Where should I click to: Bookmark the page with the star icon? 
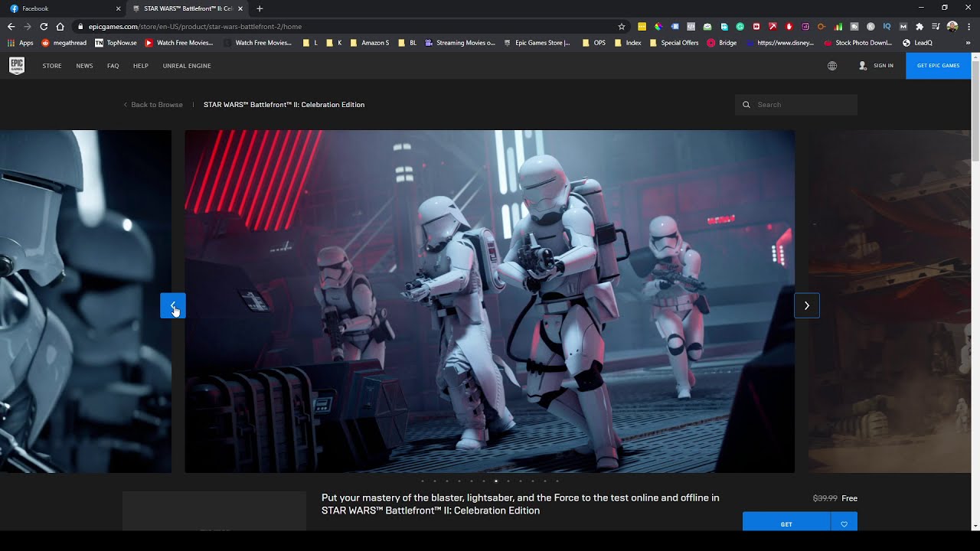(621, 25)
